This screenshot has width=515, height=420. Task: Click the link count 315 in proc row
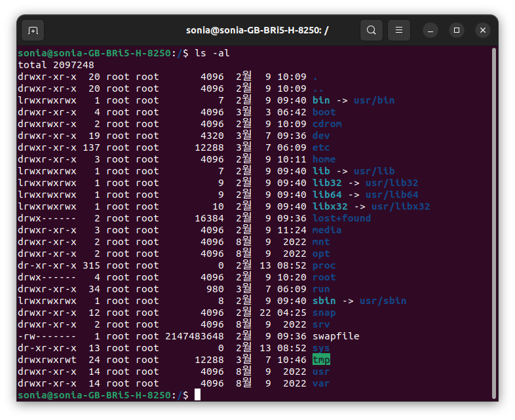91,265
